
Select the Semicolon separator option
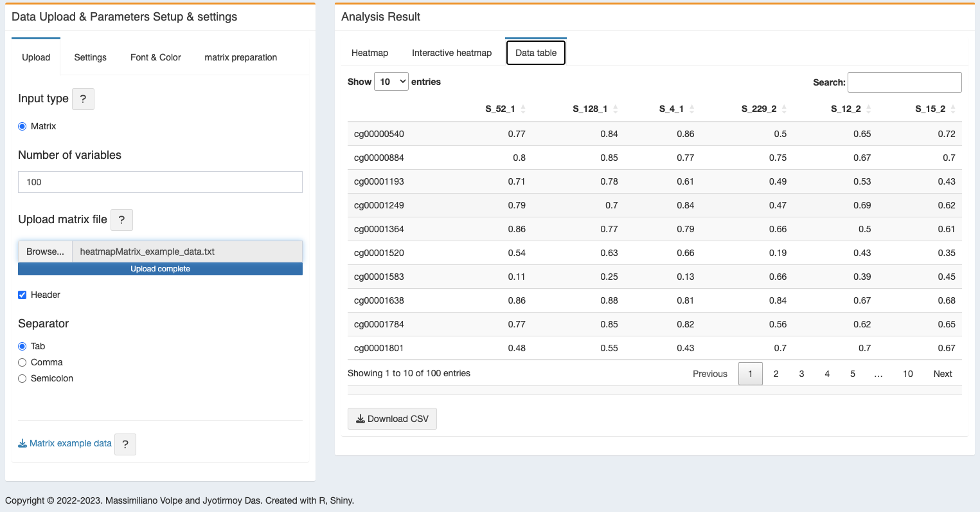[22, 379]
